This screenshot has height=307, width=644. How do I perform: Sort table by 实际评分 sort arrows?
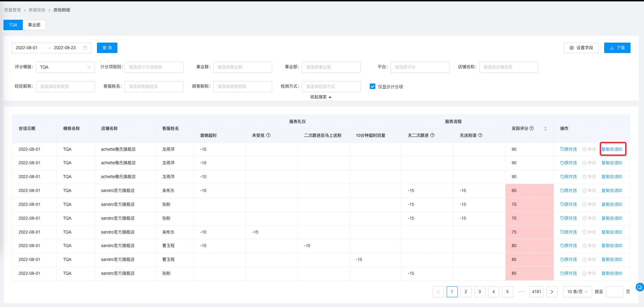(x=545, y=129)
